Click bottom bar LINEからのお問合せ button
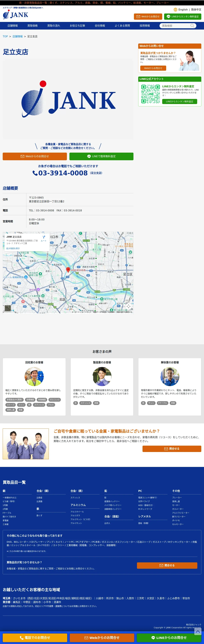 pyautogui.click(x=169, y=637)
